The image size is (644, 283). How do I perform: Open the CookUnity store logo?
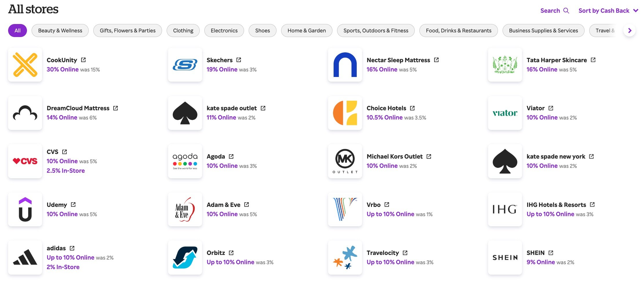point(25,65)
